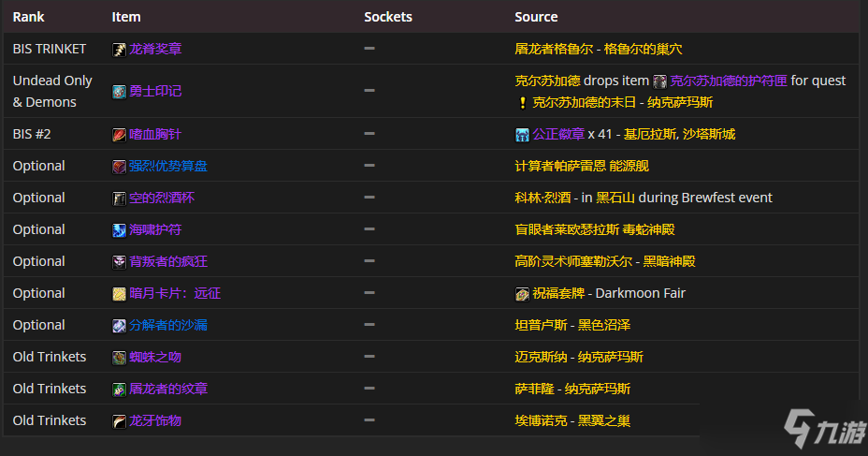Click the 祝福套牌 deck icon
The image size is (868, 456).
(x=522, y=294)
